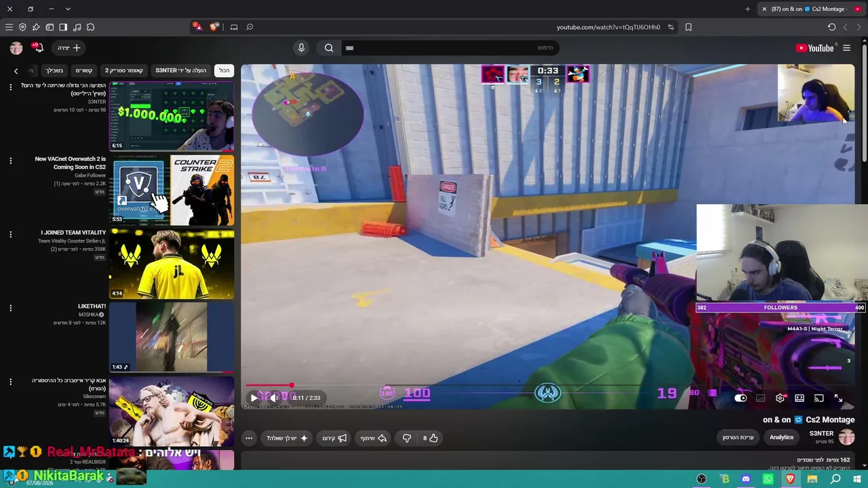This screenshot has width=868, height=488.
Task: Open YouTube notifications bell
Action: click(38, 47)
